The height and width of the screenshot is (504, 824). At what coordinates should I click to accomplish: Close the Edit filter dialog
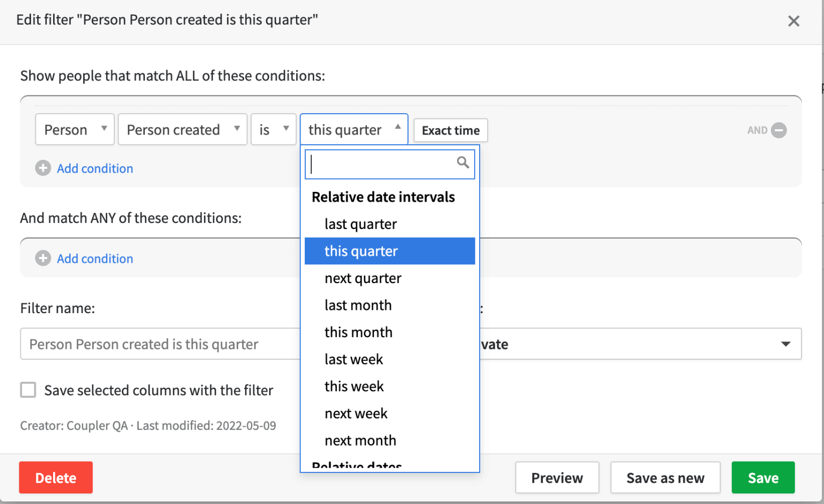tap(793, 21)
